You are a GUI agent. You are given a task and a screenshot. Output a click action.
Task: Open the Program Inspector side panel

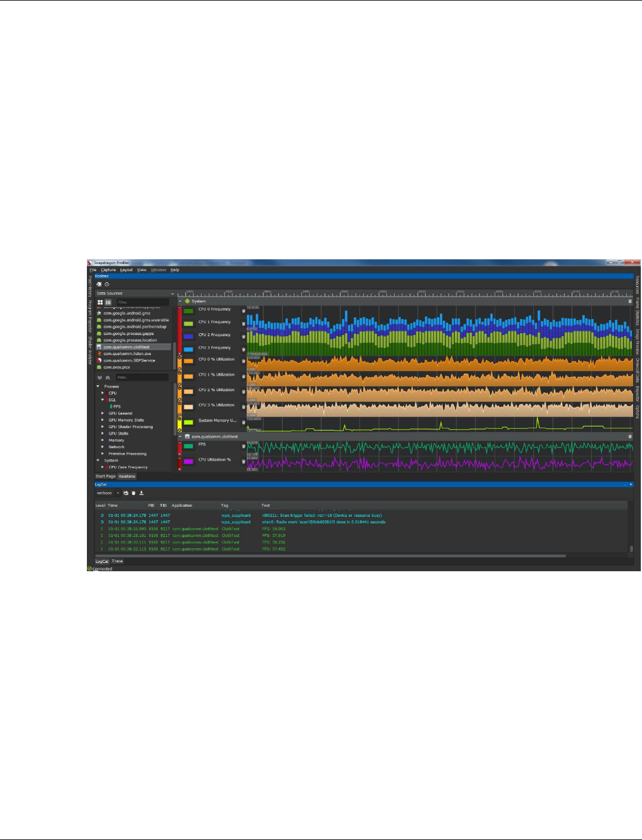[x=90, y=317]
